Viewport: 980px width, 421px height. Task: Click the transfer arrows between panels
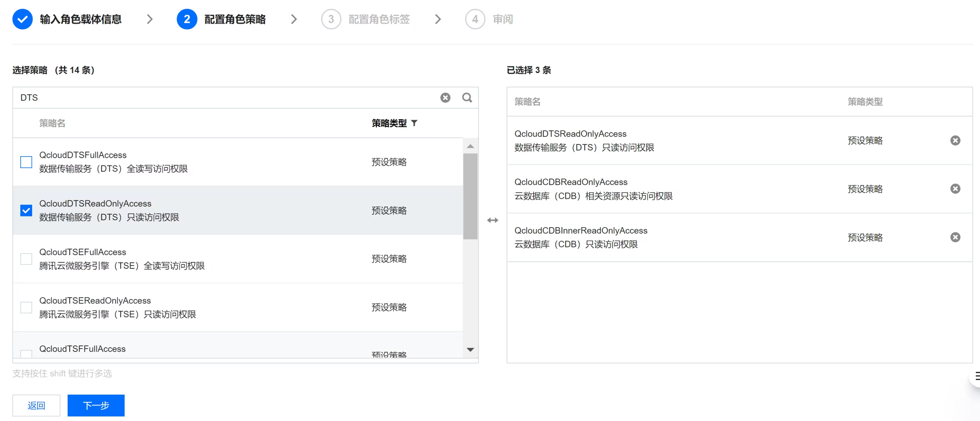pos(493,220)
